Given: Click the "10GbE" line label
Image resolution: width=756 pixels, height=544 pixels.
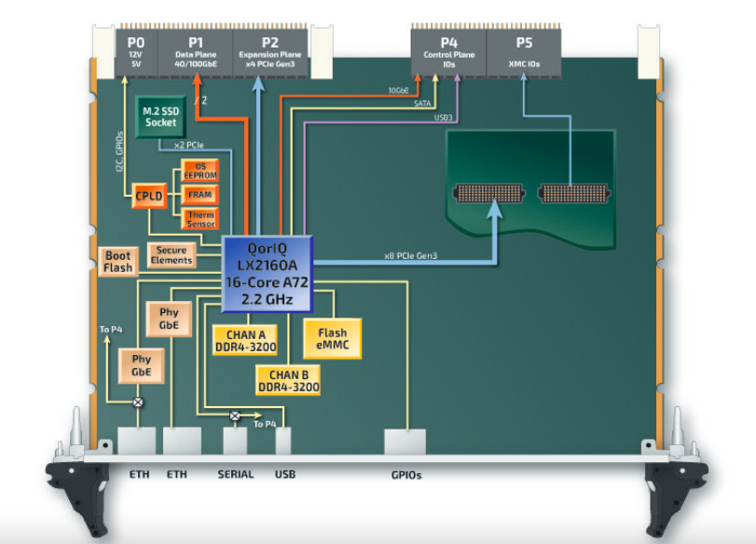Looking at the screenshot, I should pos(399,90).
